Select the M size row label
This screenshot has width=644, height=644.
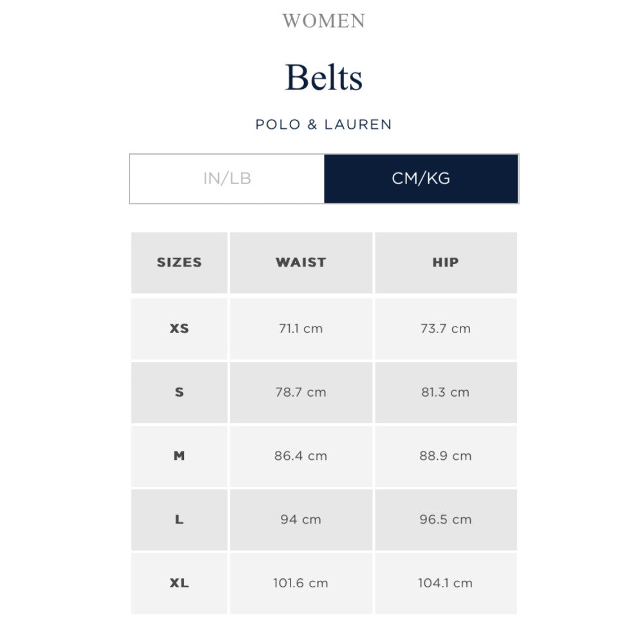click(179, 456)
